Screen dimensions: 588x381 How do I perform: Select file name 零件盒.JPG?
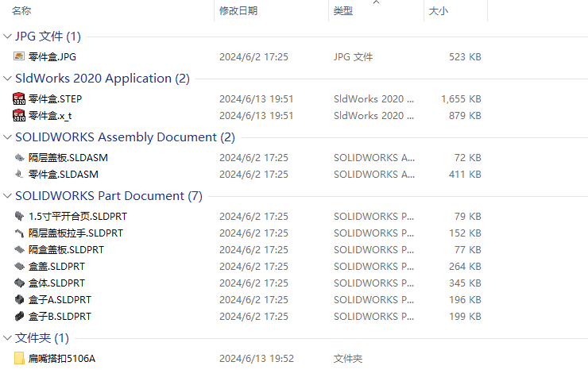coord(52,56)
